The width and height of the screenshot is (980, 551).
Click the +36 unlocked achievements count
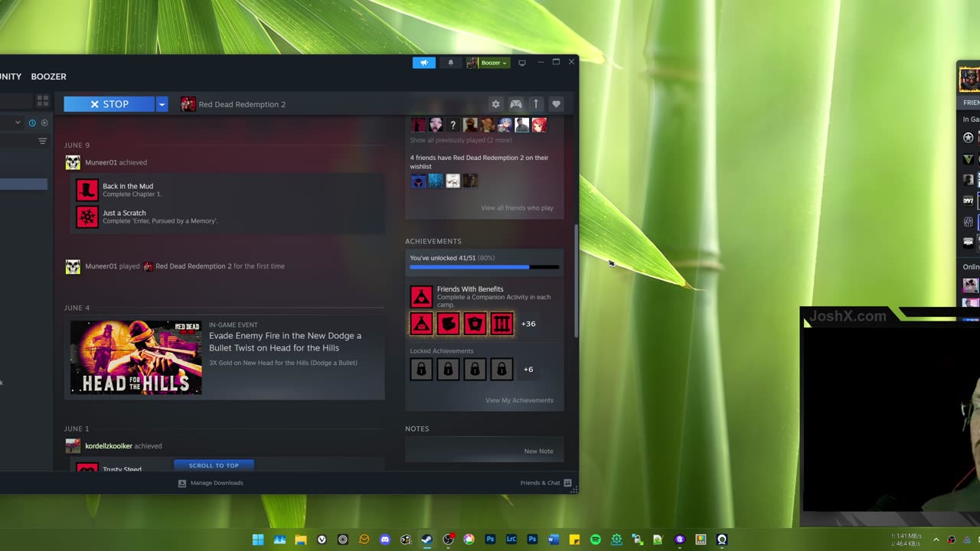(x=528, y=324)
